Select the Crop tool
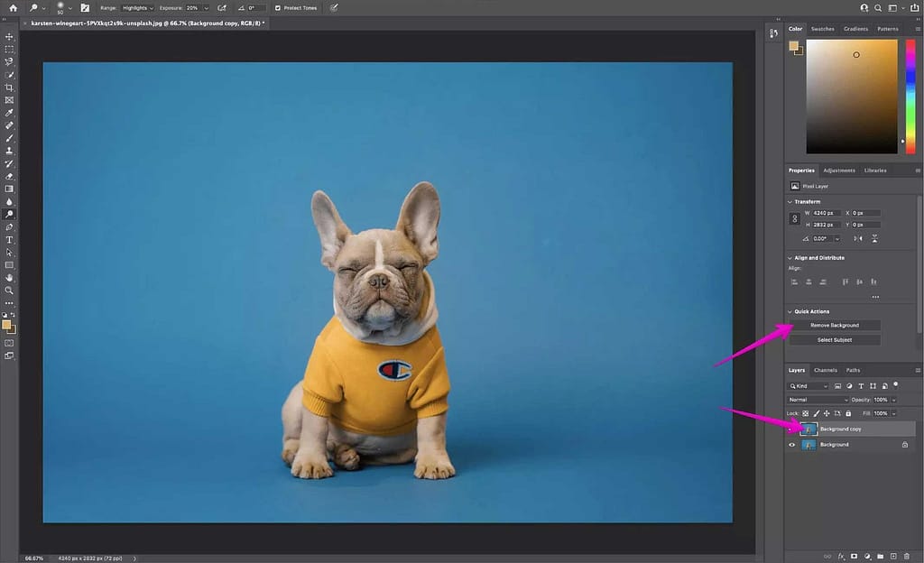 10,88
